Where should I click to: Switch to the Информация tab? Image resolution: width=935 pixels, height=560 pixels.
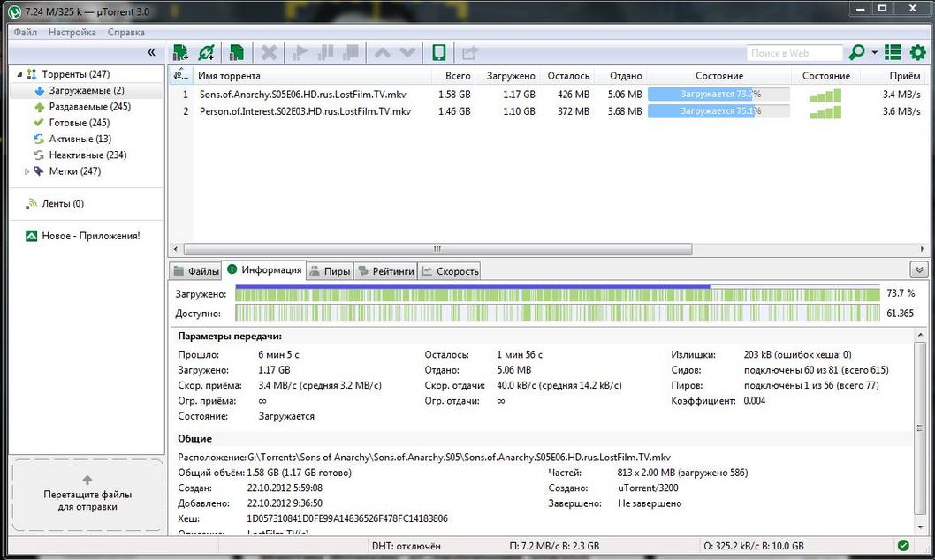(x=264, y=270)
